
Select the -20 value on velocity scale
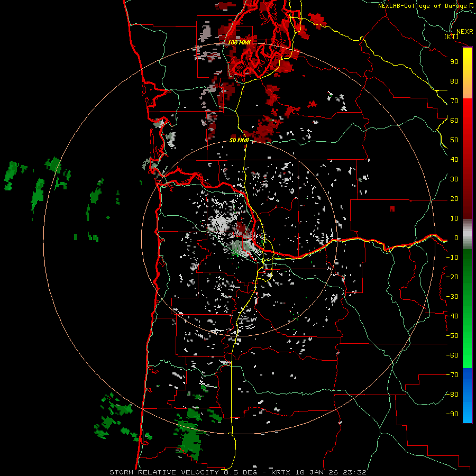pyautogui.click(x=452, y=277)
